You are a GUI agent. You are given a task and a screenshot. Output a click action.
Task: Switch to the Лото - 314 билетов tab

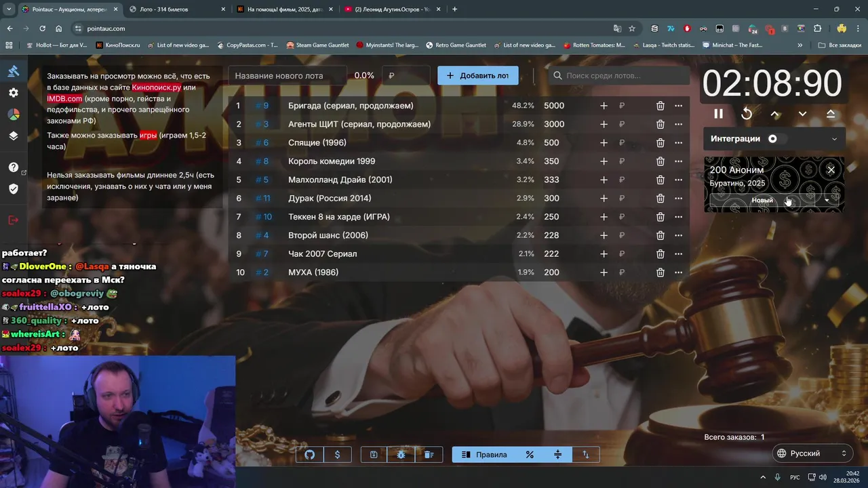[176, 9]
